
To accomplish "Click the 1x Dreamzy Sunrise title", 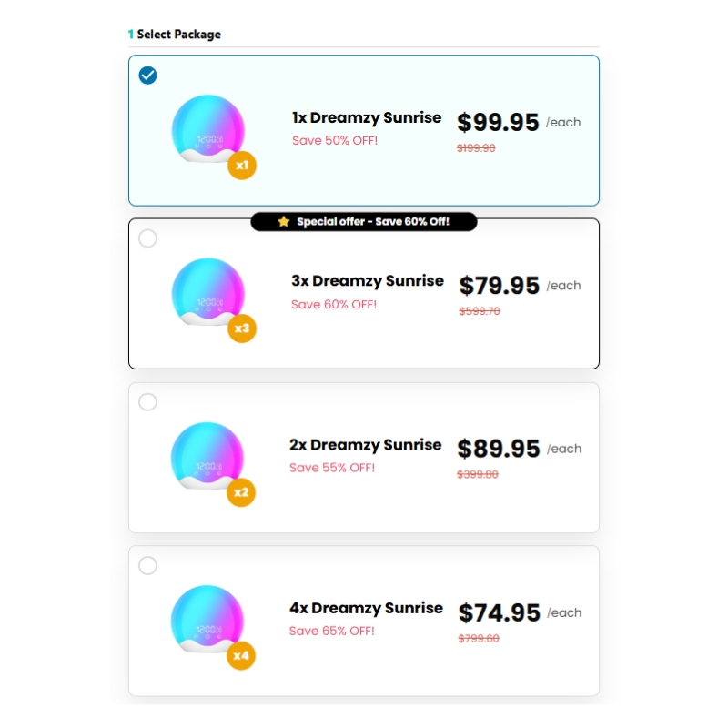I will [x=367, y=118].
